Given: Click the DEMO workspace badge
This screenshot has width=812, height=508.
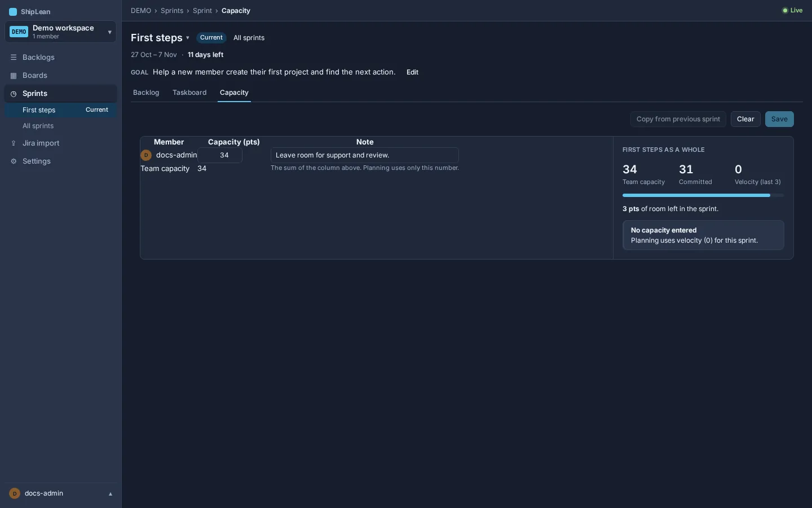Looking at the screenshot, I should 19,32.
